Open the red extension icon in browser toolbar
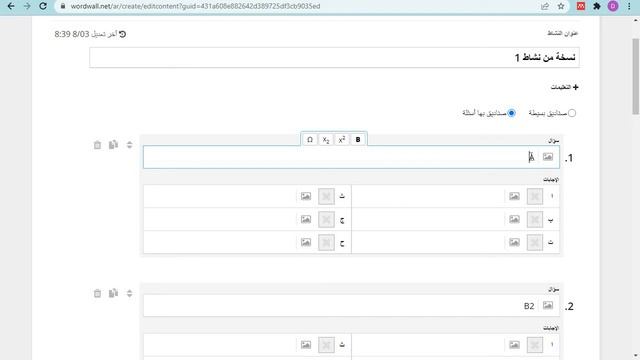Viewport: 640px width, 360px height. click(x=581, y=6)
